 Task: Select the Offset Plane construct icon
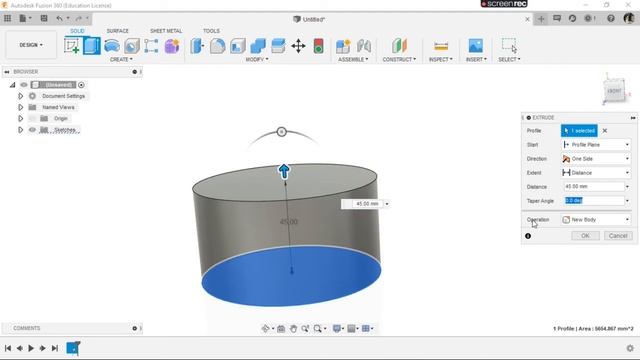click(399, 46)
